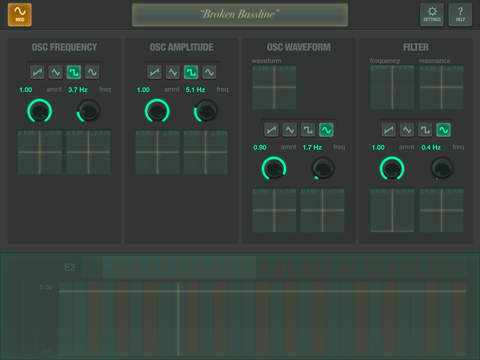Screen dimensions: 480x360
Task: Click OSC Waveform amount knob
Action: 274,168
